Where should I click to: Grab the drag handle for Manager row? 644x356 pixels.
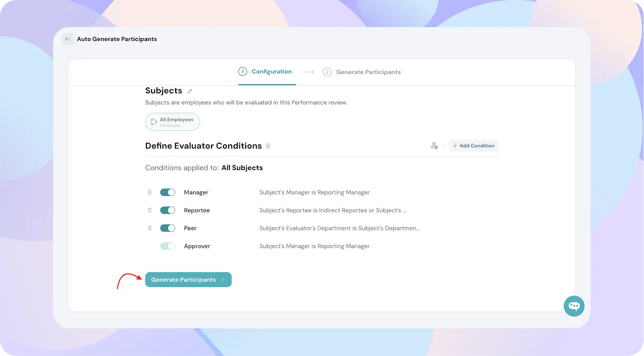[x=150, y=192]
